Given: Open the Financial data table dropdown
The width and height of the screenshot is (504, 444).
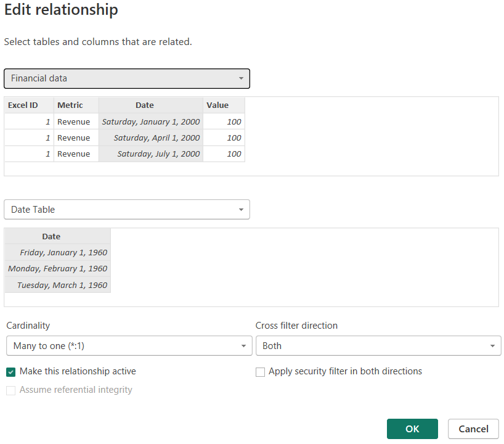Looking at the screenshot, I should tap(127, 78).
